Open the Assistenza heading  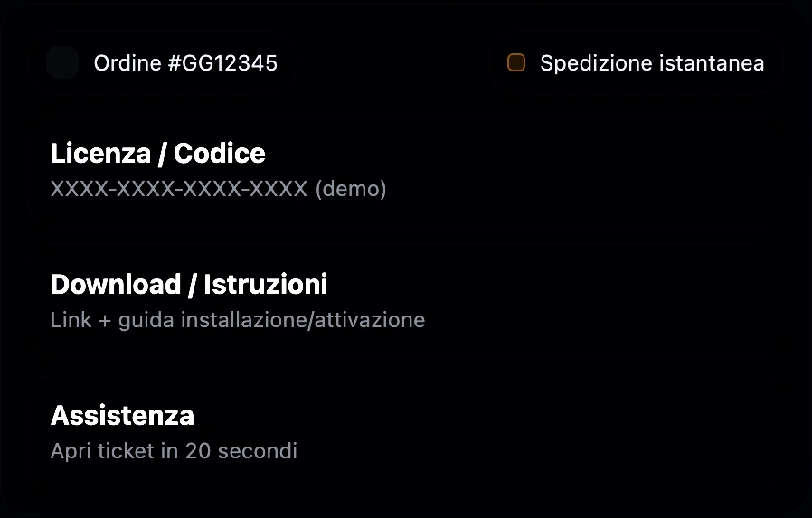click(x=122, y=416)
